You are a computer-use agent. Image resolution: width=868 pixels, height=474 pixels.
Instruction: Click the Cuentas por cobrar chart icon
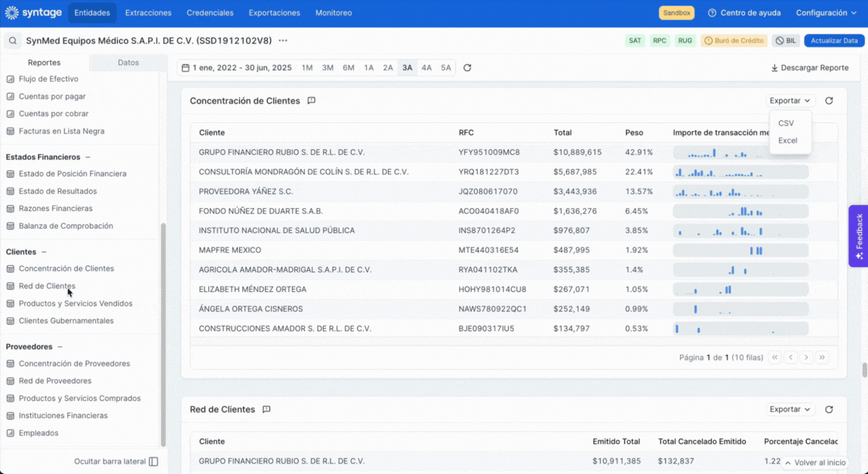coord(10,113)
